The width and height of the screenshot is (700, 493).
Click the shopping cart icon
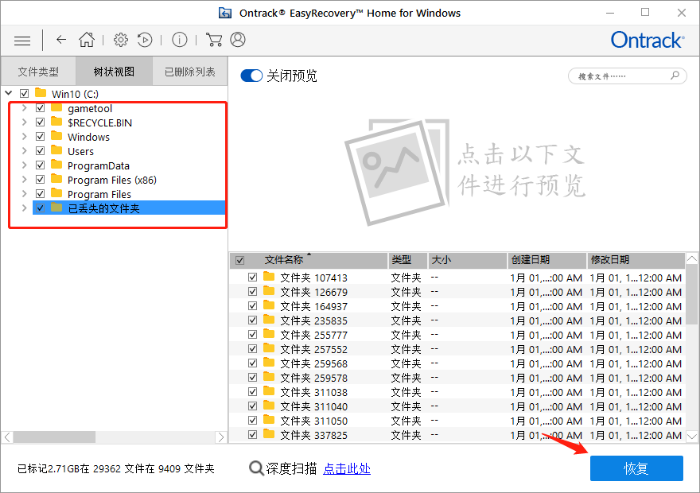coord(214,40)
